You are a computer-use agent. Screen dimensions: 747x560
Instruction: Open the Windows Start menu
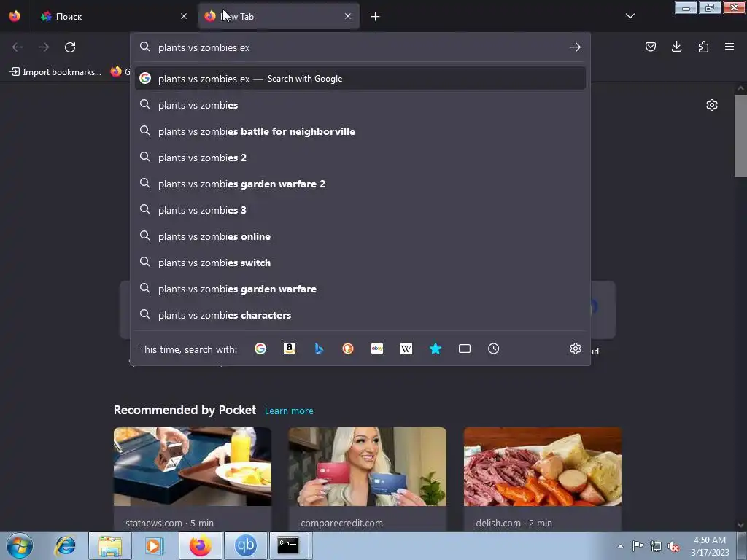[19, 545]
